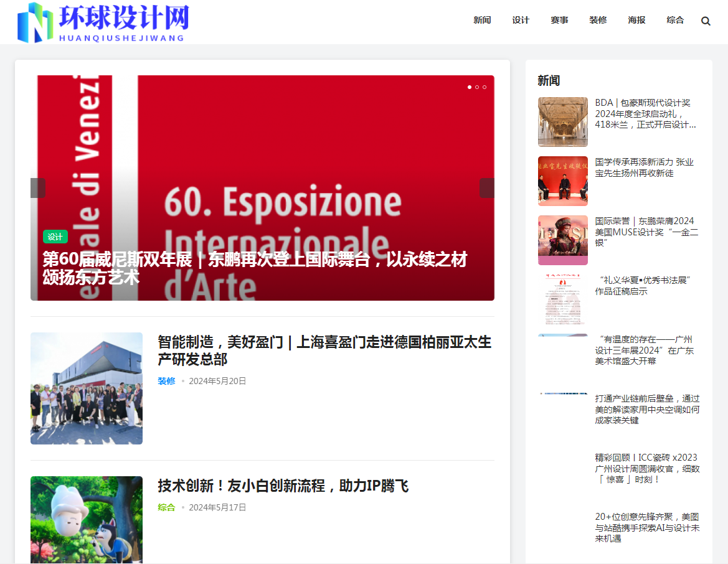
Task: Select the first carousel dot indicator
Action: point(470,87)
